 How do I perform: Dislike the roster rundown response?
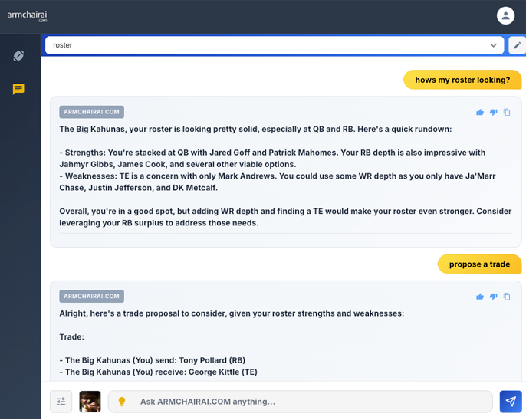493,113
